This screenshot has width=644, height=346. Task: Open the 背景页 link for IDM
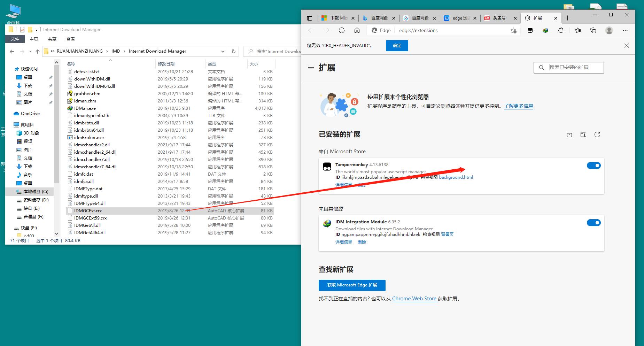(x=447, y=234)
